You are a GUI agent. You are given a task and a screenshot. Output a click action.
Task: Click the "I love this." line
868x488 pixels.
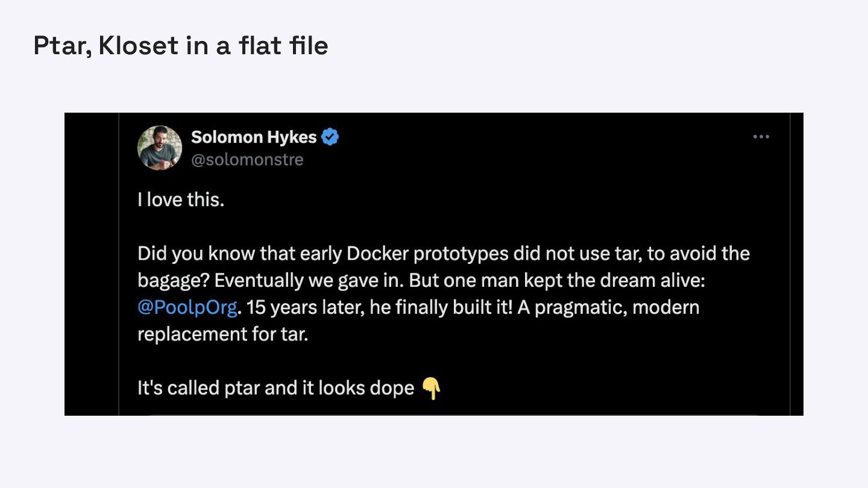[181, 199]
